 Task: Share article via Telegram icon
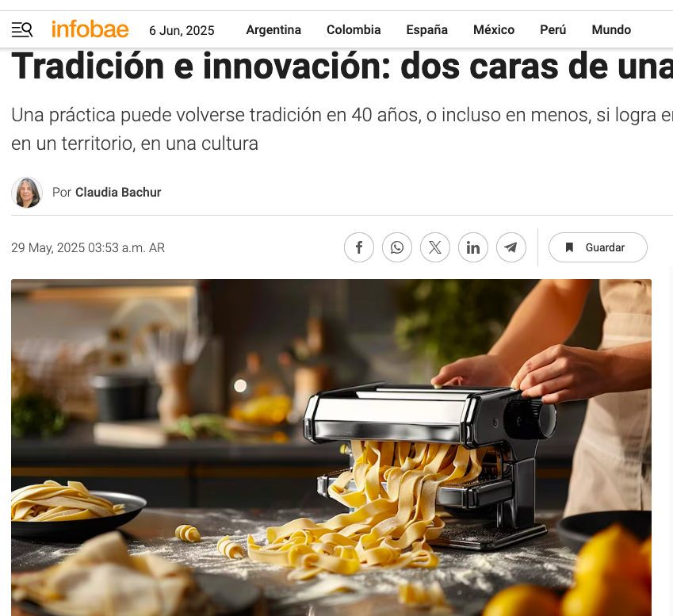[511, 247]
